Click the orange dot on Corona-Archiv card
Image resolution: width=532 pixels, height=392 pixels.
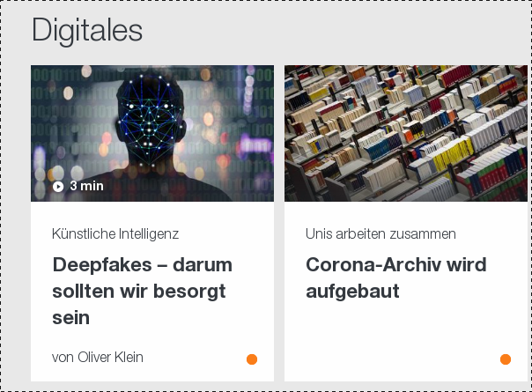[506, 359]
